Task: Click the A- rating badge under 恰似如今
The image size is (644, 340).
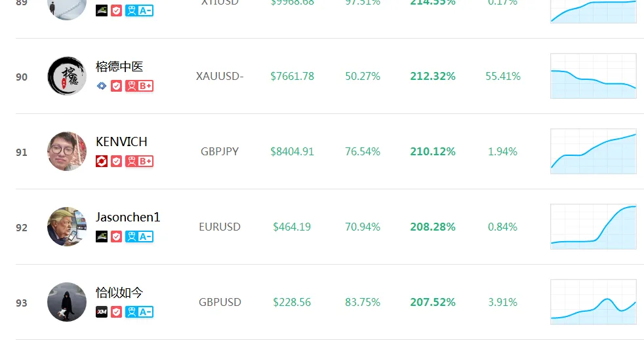Action: (x=139, y=312)
